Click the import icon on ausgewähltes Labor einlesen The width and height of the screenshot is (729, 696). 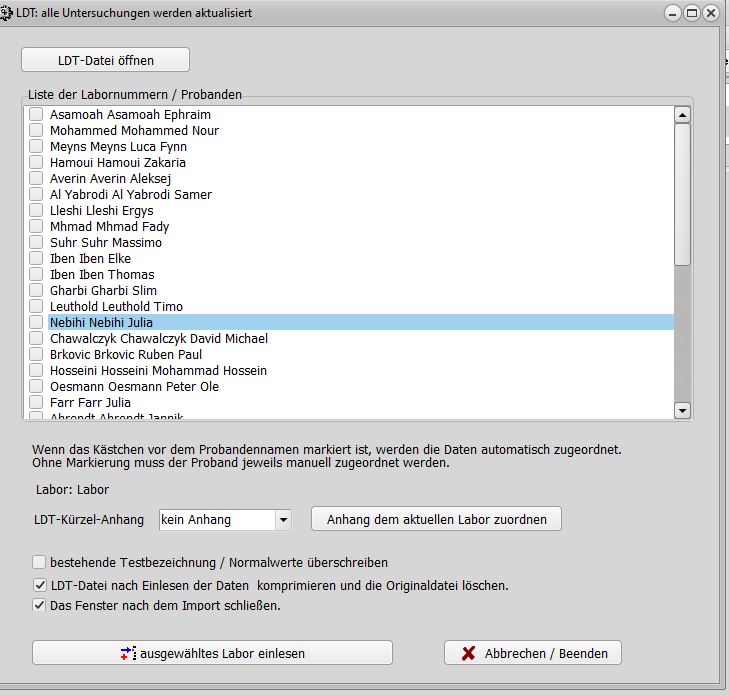pyautogui.click(x=128, y=654)
